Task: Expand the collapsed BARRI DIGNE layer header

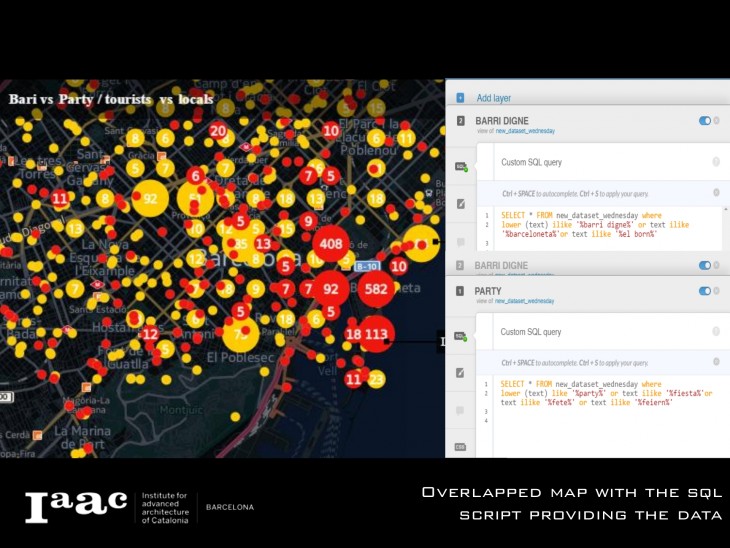Action: point(501,266)
